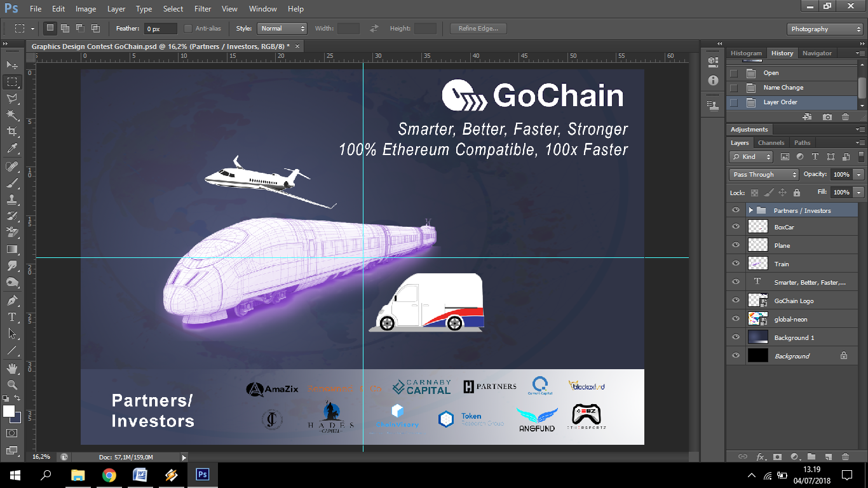Expand the Partners / Investors group
This screenshot has width=868, height=488.
coord(750,210)
